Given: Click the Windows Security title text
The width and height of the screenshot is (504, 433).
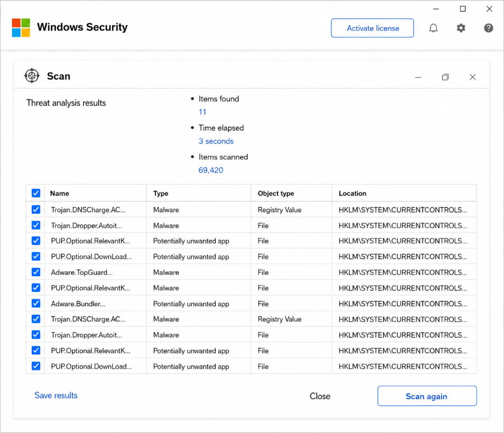Looking at the screenshot, I should click(82, 27).
